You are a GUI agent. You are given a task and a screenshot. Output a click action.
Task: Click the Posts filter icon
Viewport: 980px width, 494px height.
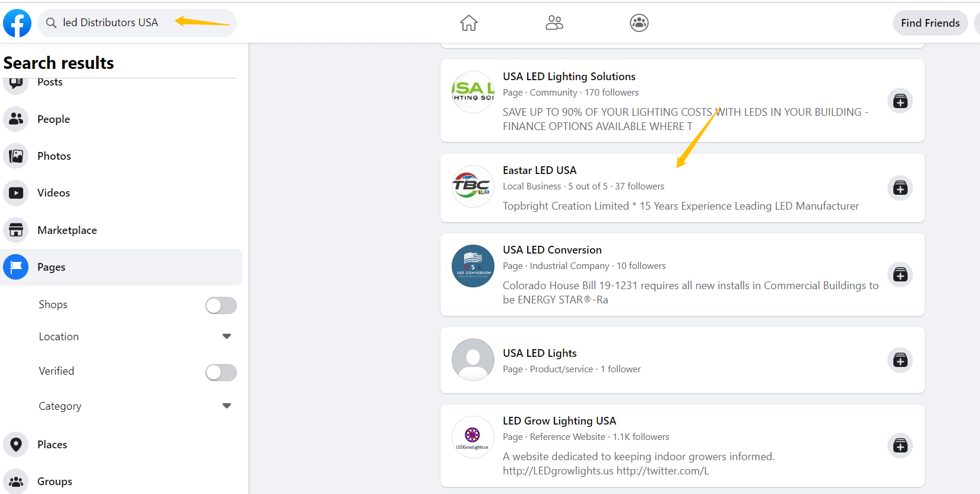coord(16,85)
